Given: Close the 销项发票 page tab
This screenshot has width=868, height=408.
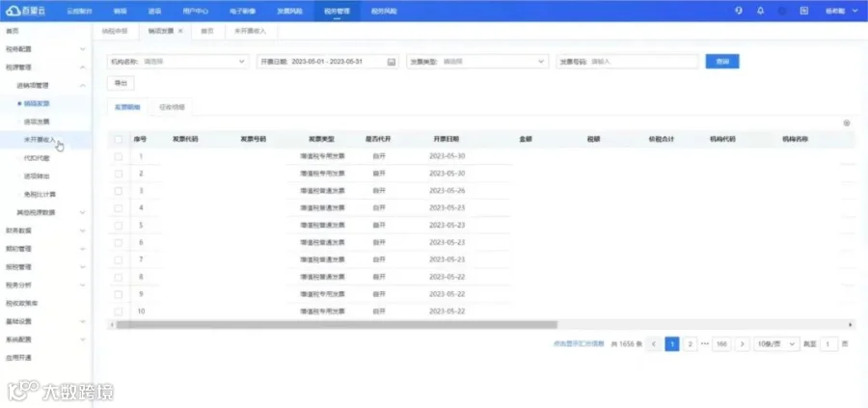Looking at the screenshot, I should (180, 31).
